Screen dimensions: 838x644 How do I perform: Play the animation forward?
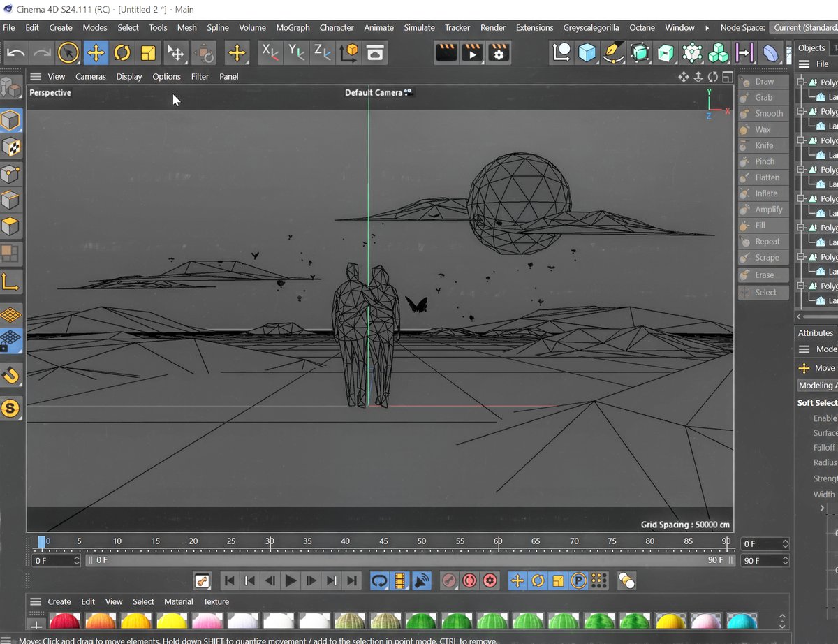pos(291,580)
